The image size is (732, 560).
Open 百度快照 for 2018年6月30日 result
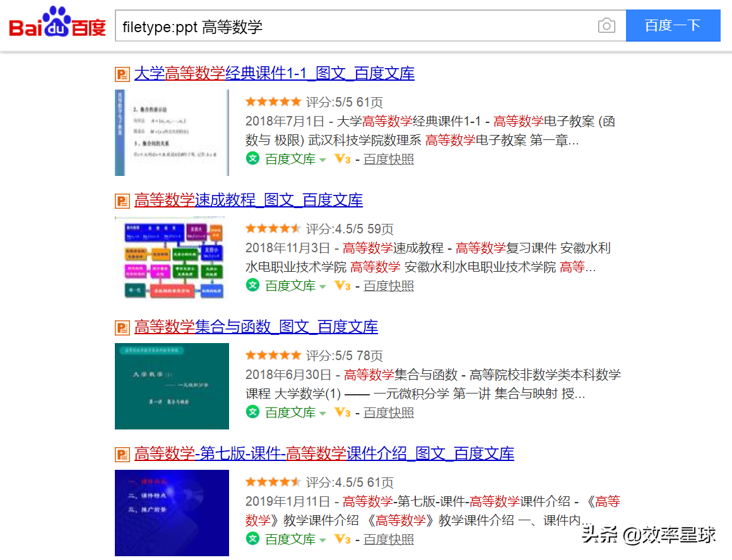click(x=389, y=412)
